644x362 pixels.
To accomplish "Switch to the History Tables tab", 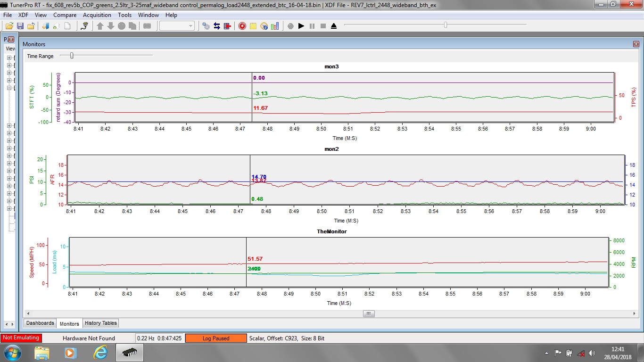I will click(x=101, y=323).
